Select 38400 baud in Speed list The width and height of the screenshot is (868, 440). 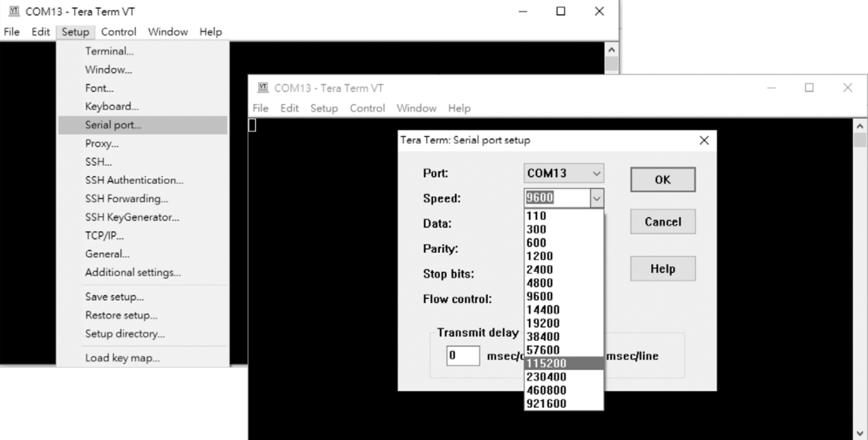564,336
